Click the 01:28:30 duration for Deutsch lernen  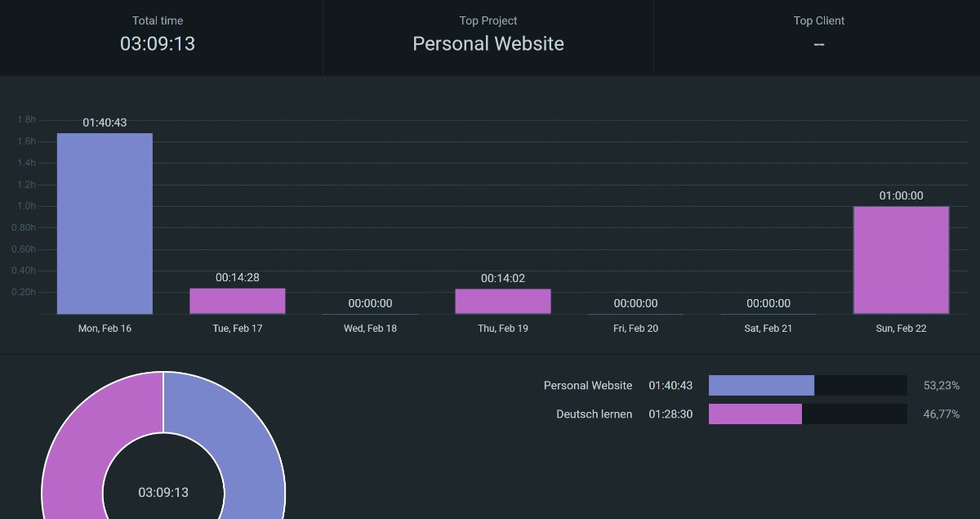pos(670,414)
